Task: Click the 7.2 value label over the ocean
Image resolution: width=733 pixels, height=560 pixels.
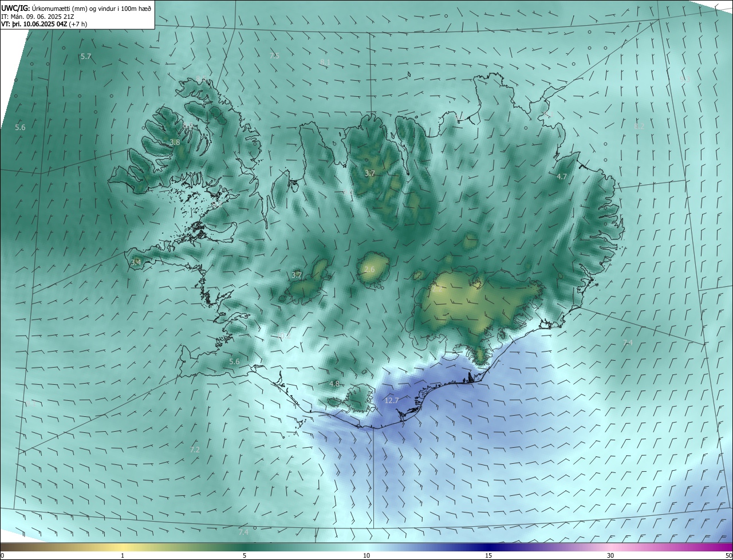Action: [195, 449]
